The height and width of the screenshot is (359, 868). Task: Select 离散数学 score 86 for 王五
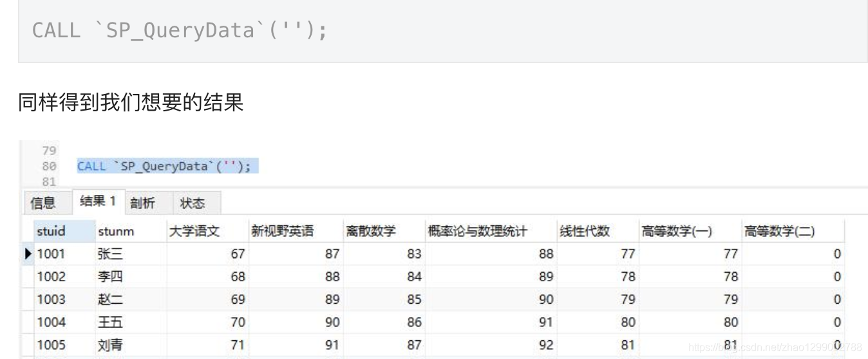[384, 322]
